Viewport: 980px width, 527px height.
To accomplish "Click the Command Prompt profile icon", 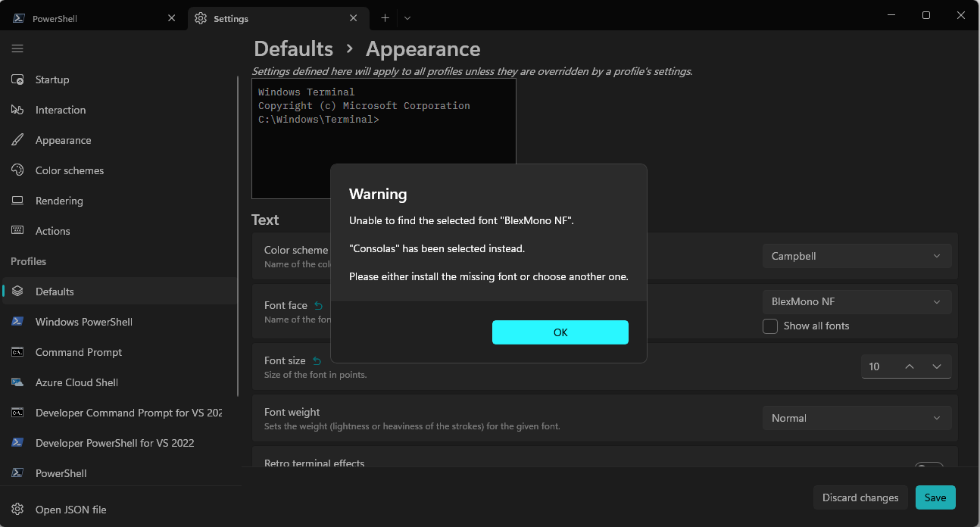I will [17, 352].
